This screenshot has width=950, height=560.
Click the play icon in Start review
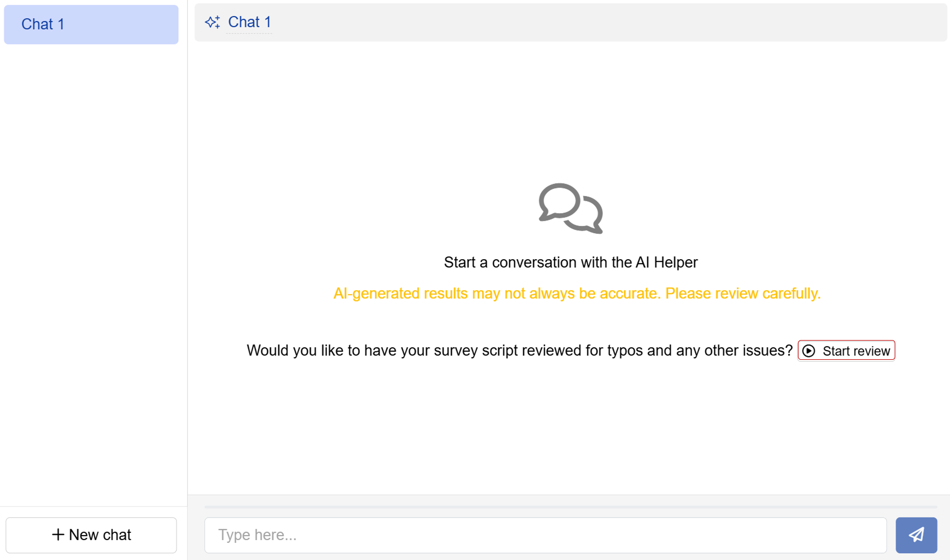tap(808, 351)
